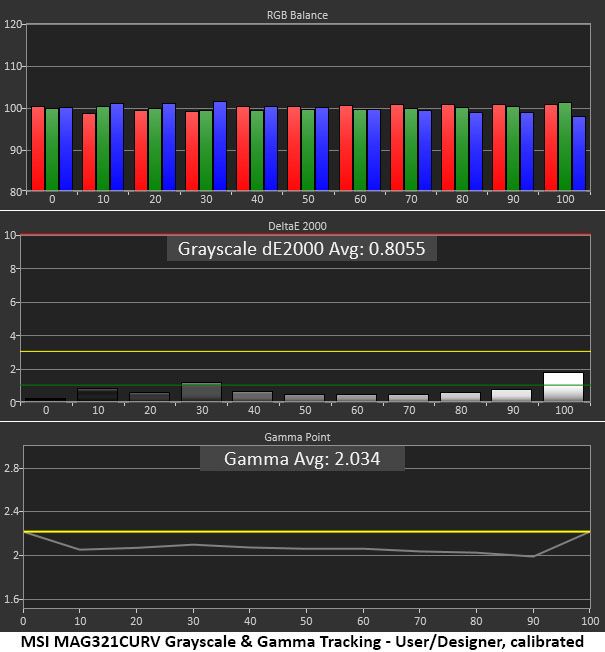Click the 80 y-axis label in RGB Balance
Viewport: 605px width, 652px height.
(x=15, y=192)
